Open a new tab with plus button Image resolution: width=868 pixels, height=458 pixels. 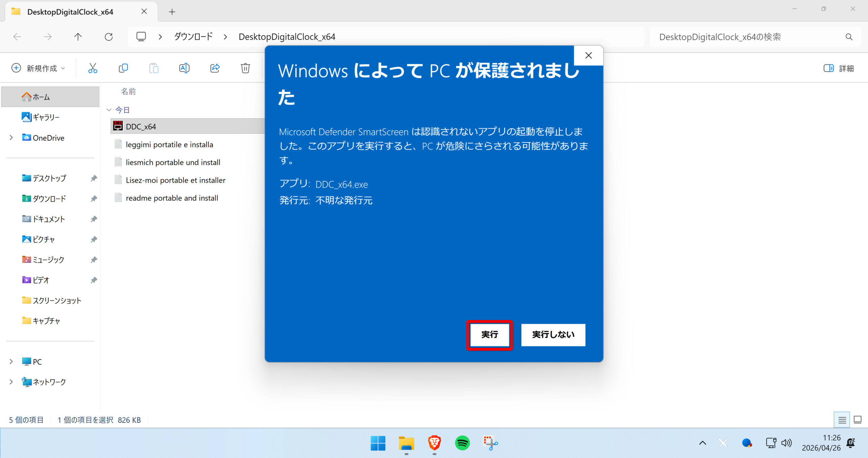172,12
